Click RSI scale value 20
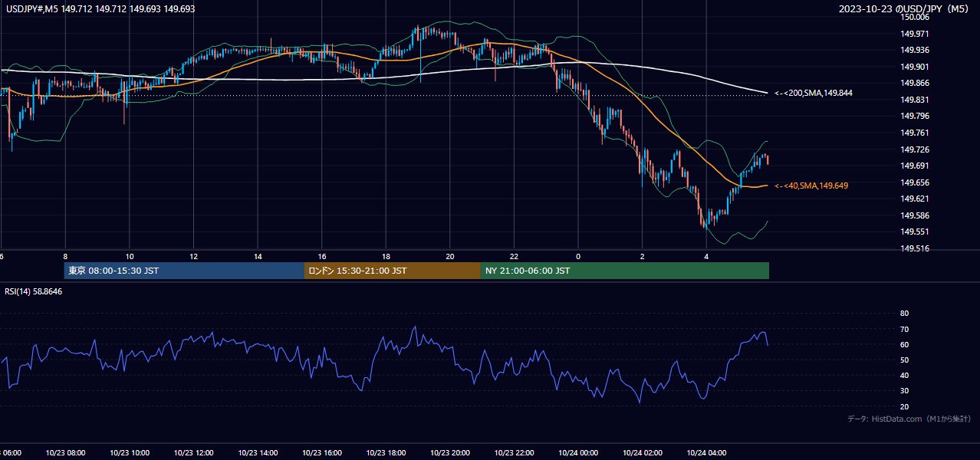This screenshot has width=980, height=460. (904, 406)
